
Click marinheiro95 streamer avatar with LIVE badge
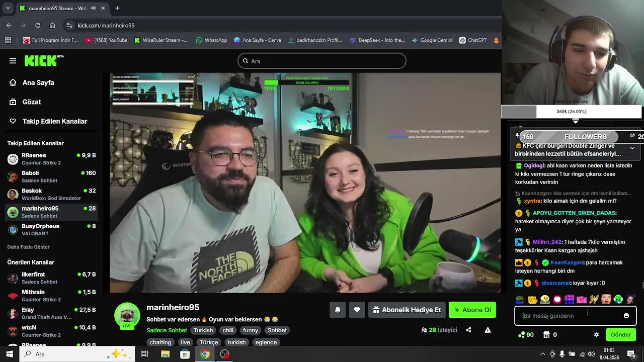click(127, 316)
